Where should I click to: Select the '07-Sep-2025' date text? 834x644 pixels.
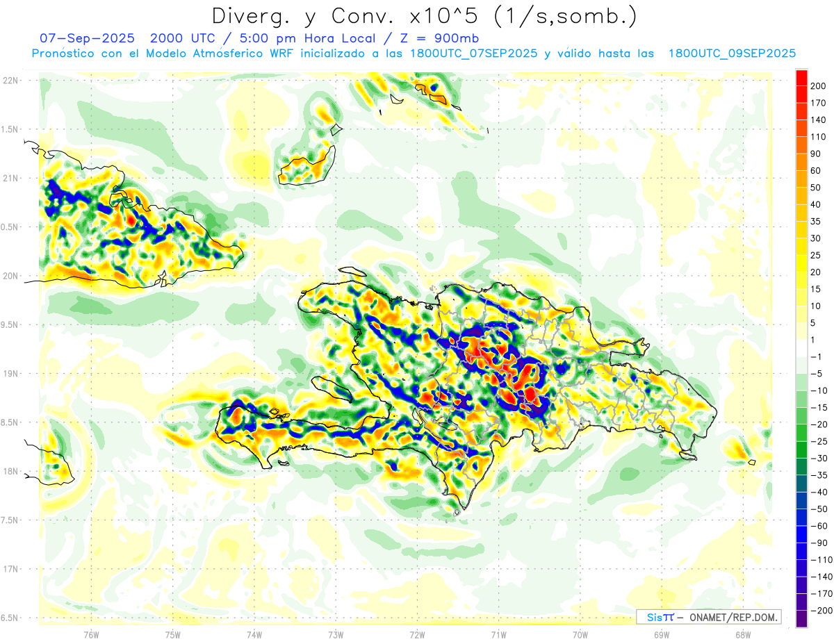[87, 38]
